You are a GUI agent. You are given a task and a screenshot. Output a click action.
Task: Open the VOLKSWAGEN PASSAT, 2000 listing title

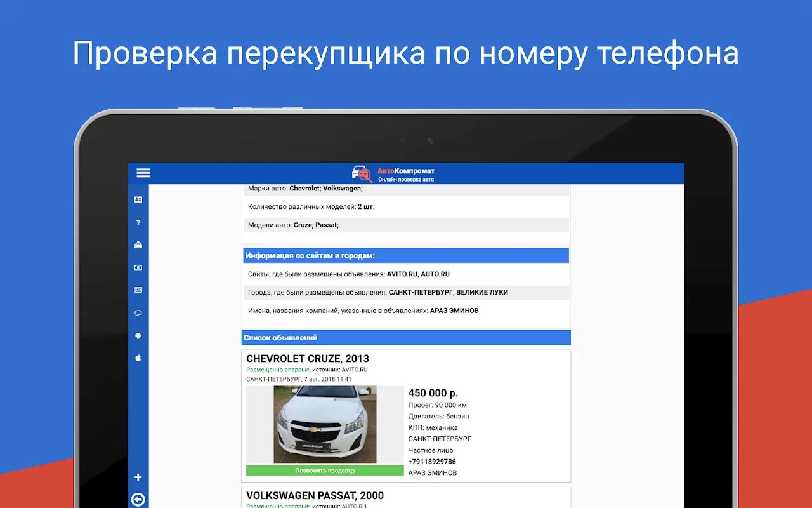tap(315, 496)
